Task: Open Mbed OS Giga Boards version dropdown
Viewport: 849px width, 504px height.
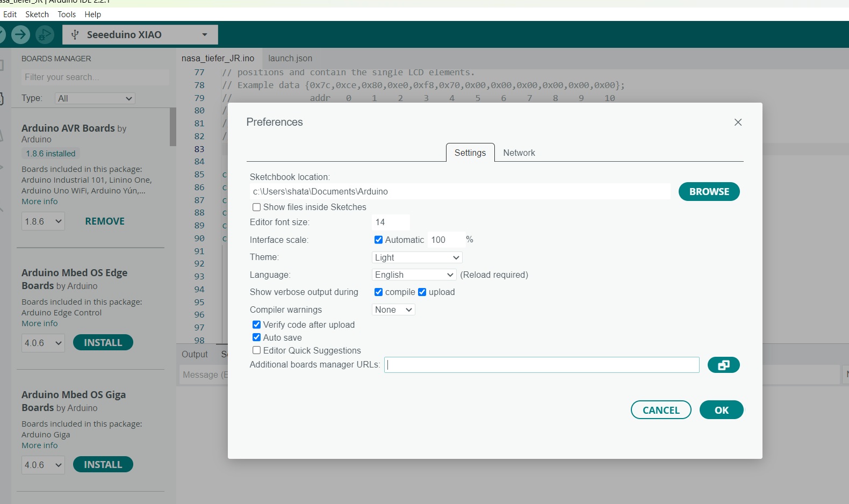Action: [43, 465]
